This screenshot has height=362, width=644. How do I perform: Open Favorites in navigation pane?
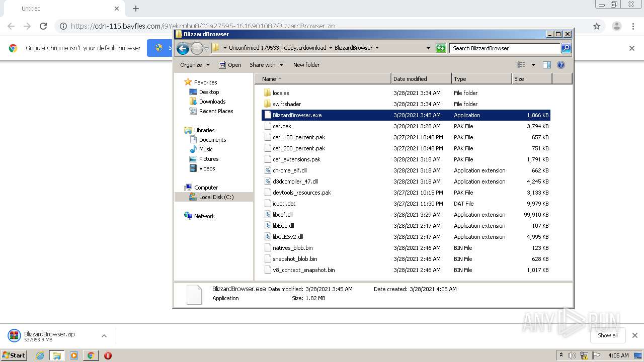point(205,82)
